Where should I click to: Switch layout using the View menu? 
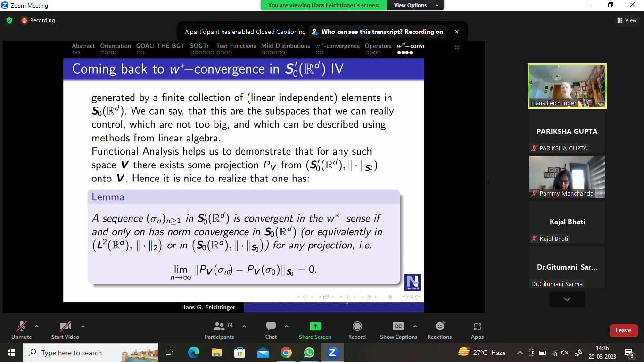point(627,20)
